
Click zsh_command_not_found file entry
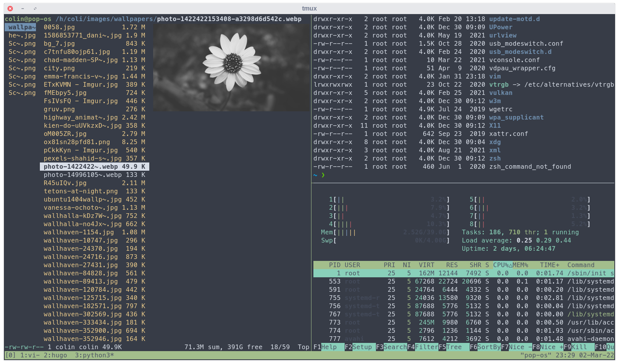[530, 167]
